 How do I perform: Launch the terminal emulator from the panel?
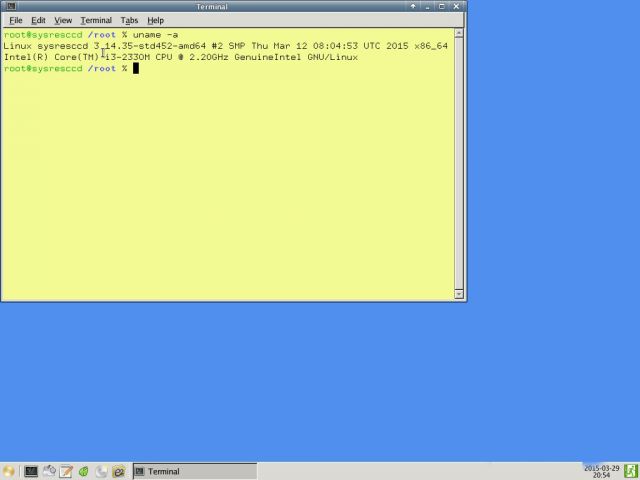click(x=31, y=471)
